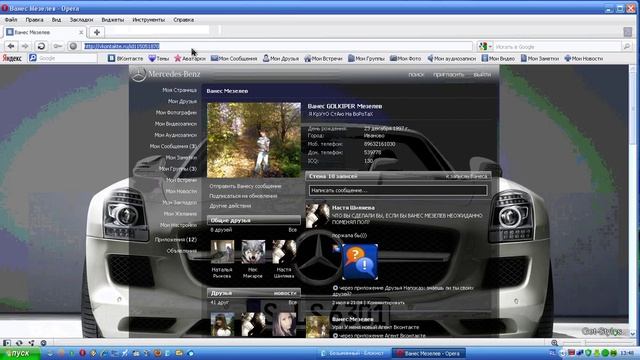Go forward with the Opera forward arrow
640x360 pixels.
(25, 46)
